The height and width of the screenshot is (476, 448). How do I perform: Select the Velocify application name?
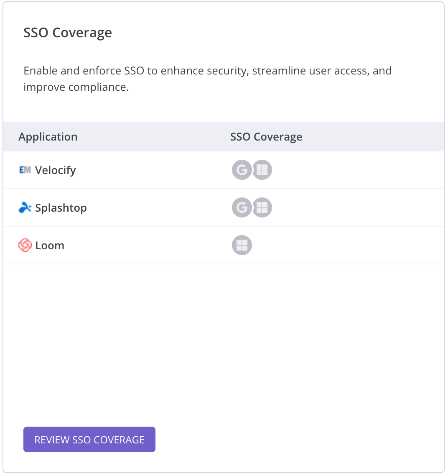point(56,170)
